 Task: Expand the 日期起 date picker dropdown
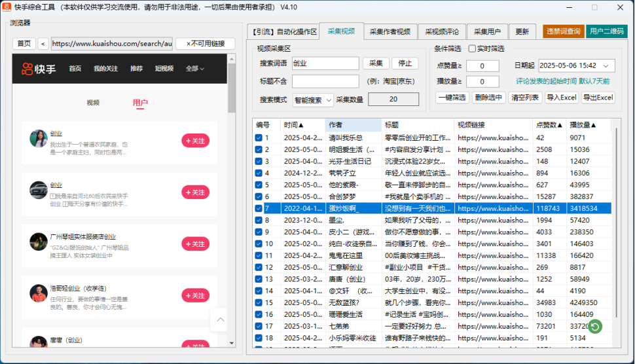tap(607, 66)
